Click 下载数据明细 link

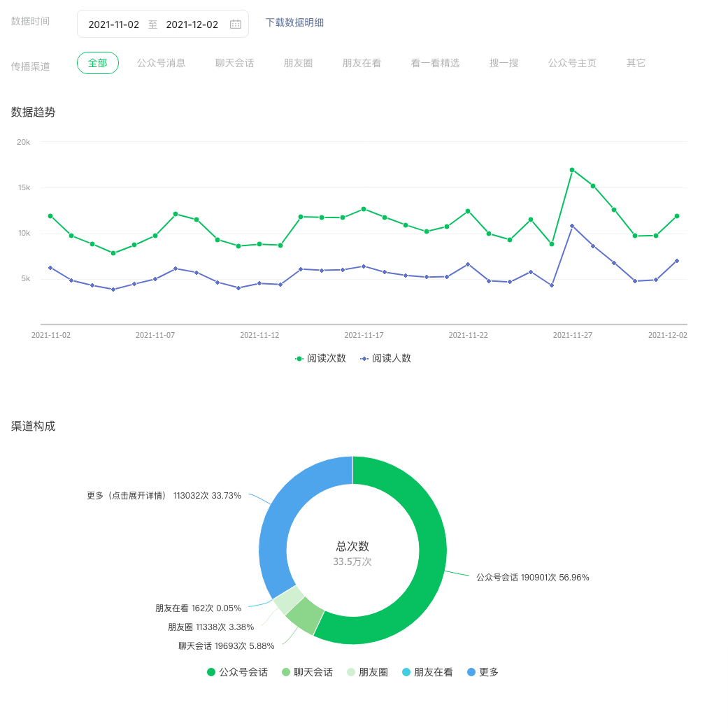pos(294,23)
